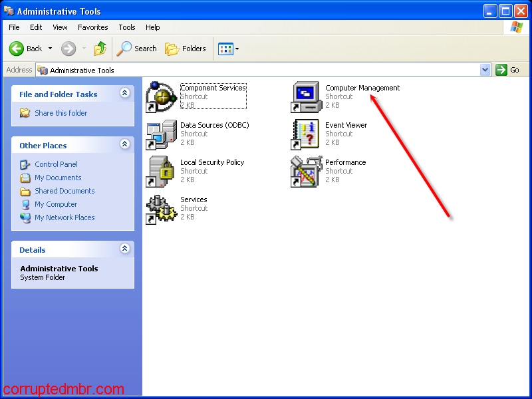Select the Computer Management shortcut icon

pos(306,96)
